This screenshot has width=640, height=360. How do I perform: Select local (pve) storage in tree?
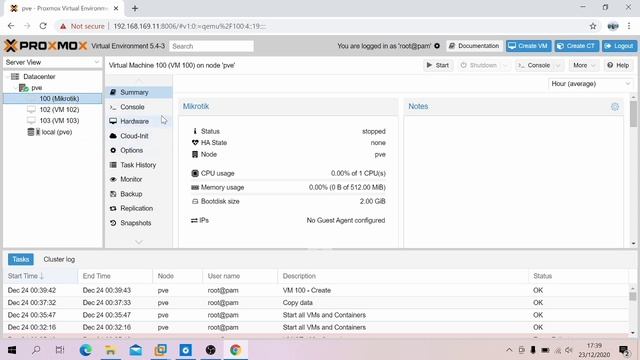click(x=53, y=132)
